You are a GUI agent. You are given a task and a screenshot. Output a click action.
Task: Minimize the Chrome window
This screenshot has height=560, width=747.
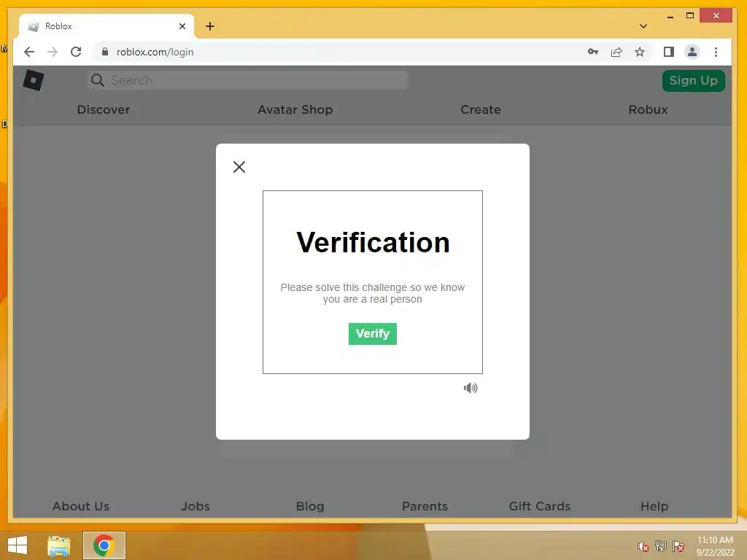(670, 17)
